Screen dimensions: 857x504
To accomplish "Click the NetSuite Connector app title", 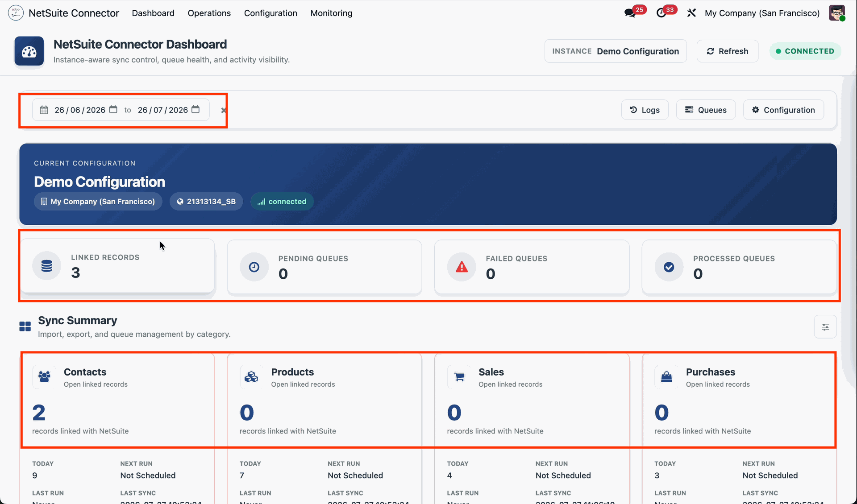I will pyautogui.click(x=74, y=13).
